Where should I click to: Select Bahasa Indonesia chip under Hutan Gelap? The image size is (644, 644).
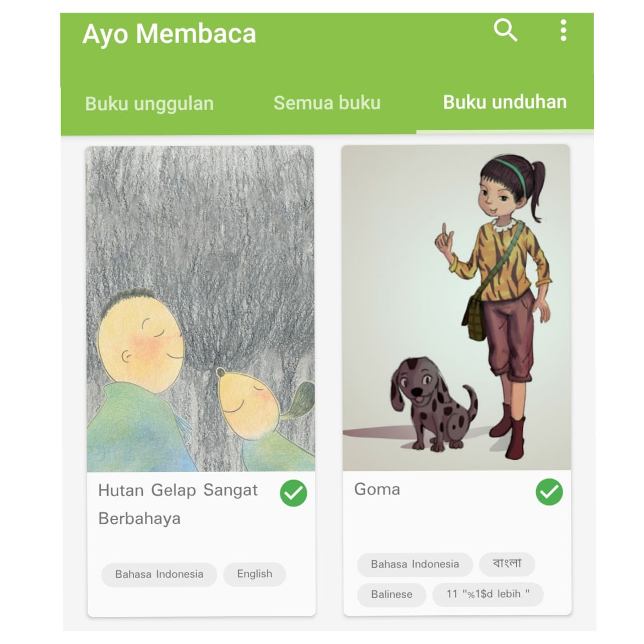[x=159, y=574]
